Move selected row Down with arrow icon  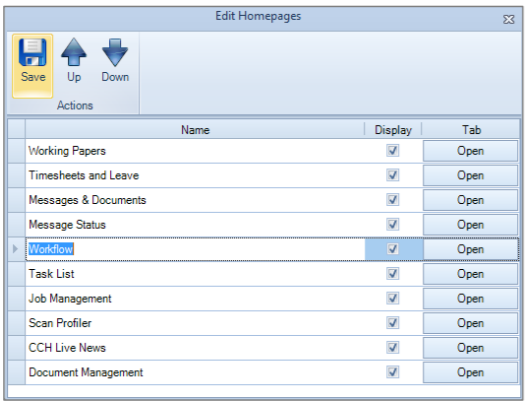pyautogui.click(x=115, y=53)
